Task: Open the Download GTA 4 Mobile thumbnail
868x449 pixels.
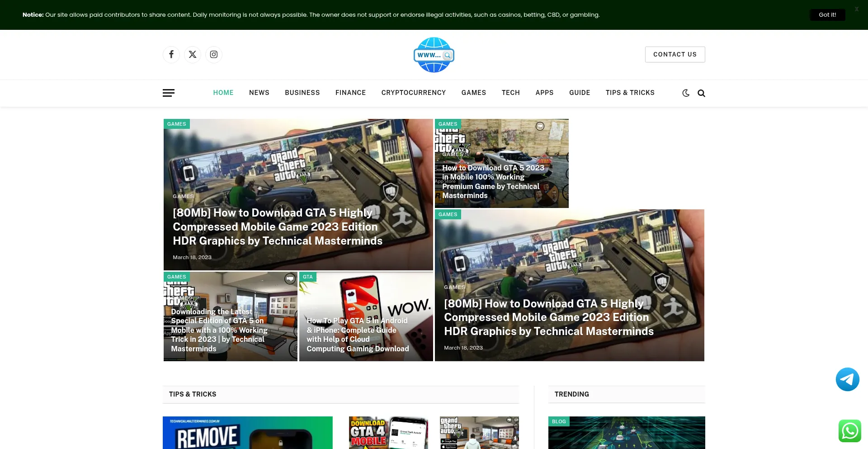Action: 388,433
